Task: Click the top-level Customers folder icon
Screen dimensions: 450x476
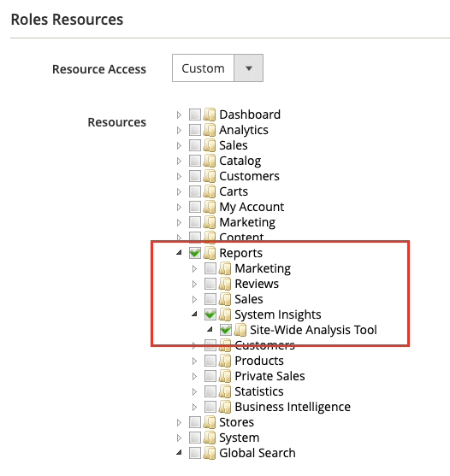Action: click(x=210, y=176)
